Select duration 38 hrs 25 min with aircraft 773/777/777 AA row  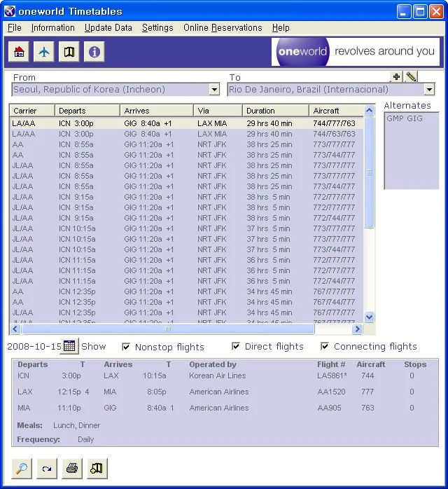(187, 145)
